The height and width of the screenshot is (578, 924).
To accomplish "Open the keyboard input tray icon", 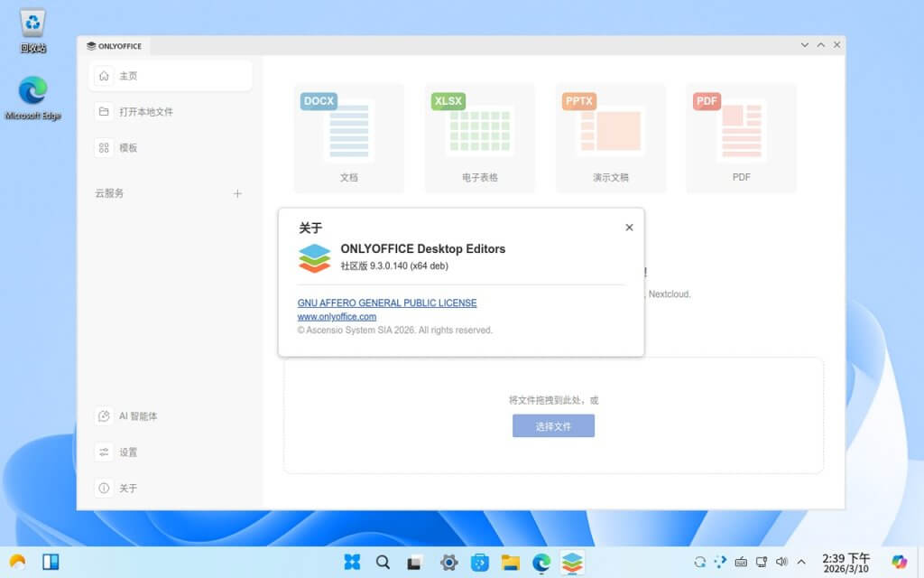I will [741, 562].
